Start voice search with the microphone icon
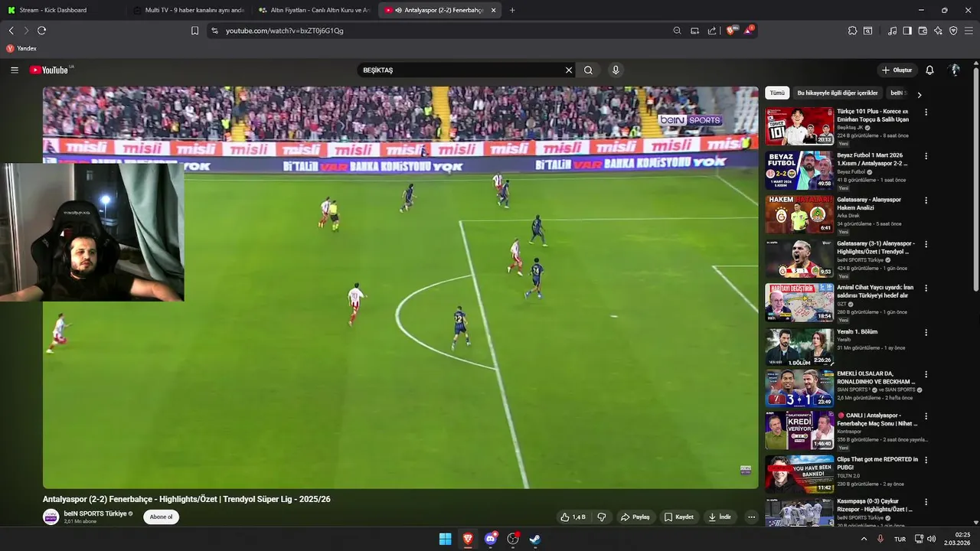This screenshot has width=980, height=551. click(x=616, y=70)
